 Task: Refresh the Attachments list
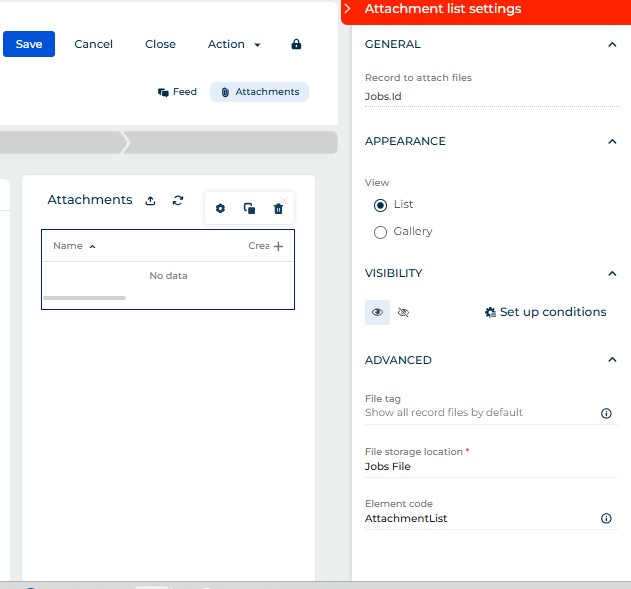point(178,200)
